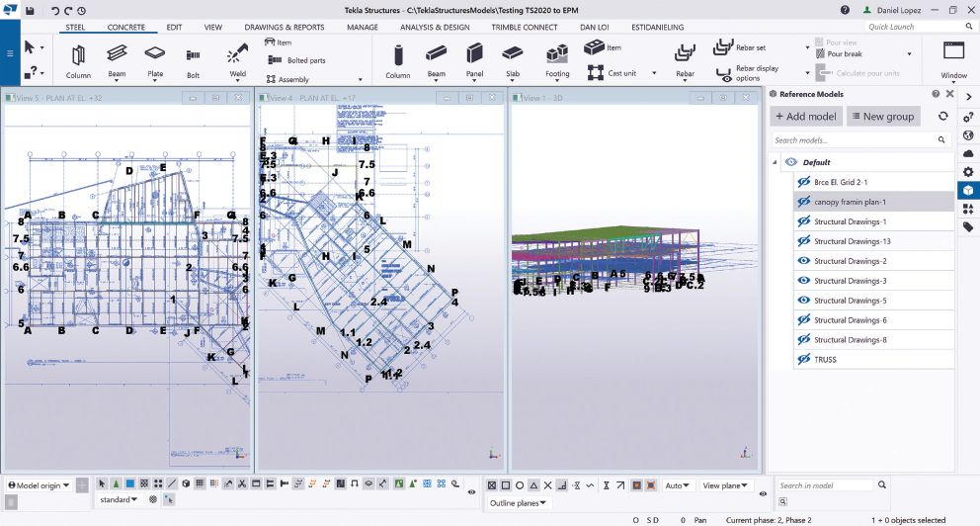This screenshot has height=526, width=980.
Task: Click the New group button
Action: click(881, 117)
